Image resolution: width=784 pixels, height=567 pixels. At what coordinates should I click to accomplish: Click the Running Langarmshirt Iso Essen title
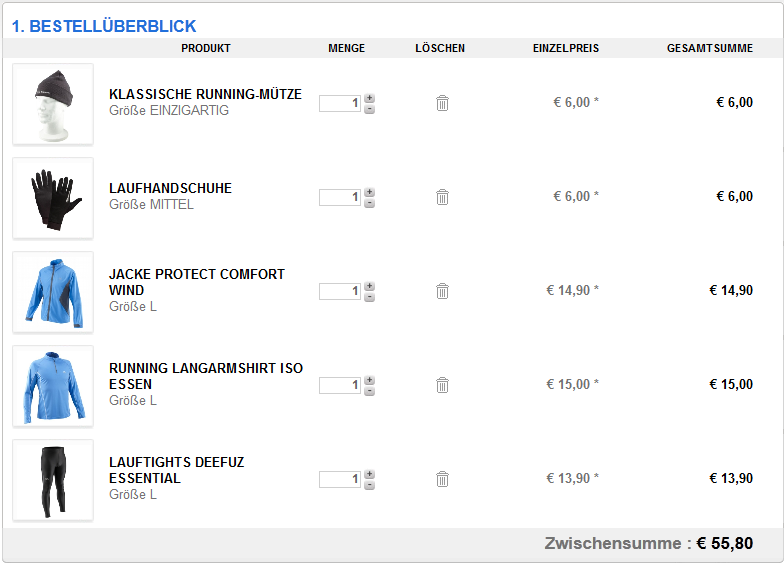(x=205, y=376)
